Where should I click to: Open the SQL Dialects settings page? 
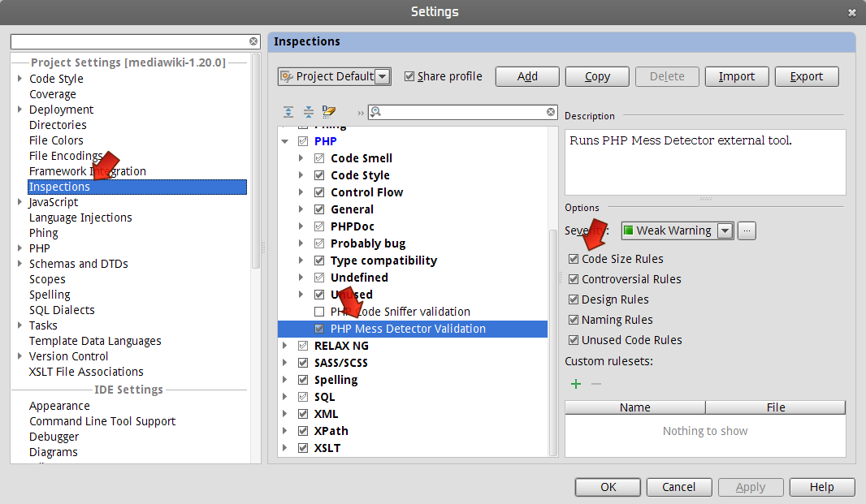(x=62, y=310)
